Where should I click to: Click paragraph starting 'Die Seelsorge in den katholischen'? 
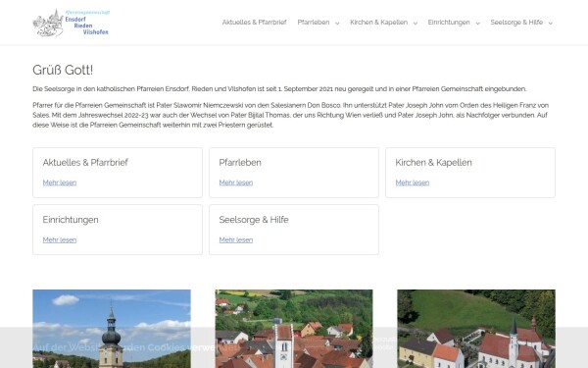click(x=279, y=89)
